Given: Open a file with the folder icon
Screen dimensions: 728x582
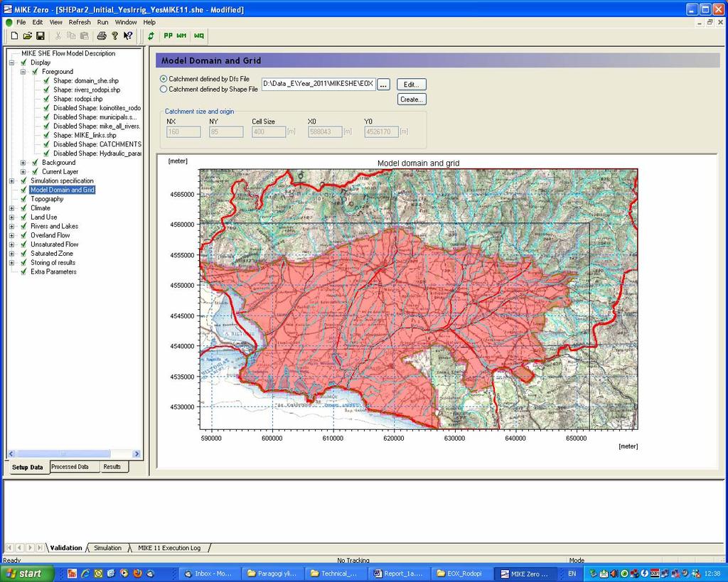Looking at the screenshot, I should click(x=28, y=36).
